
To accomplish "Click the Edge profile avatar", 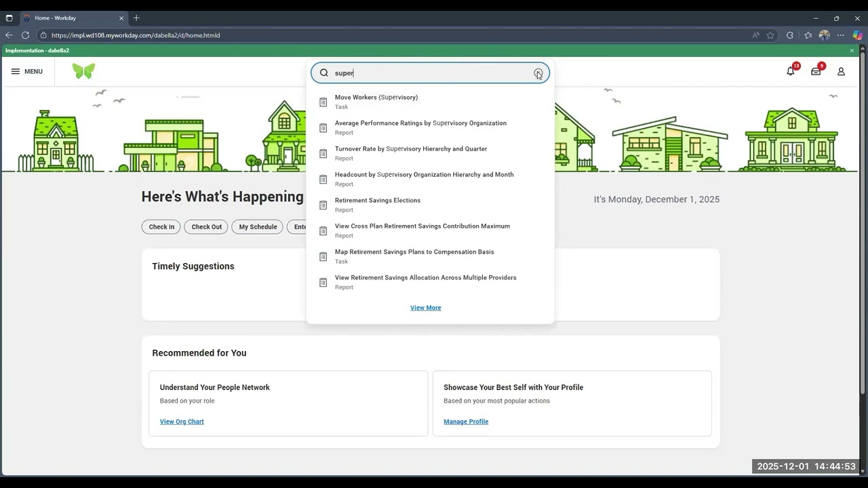I will point(825,35).
